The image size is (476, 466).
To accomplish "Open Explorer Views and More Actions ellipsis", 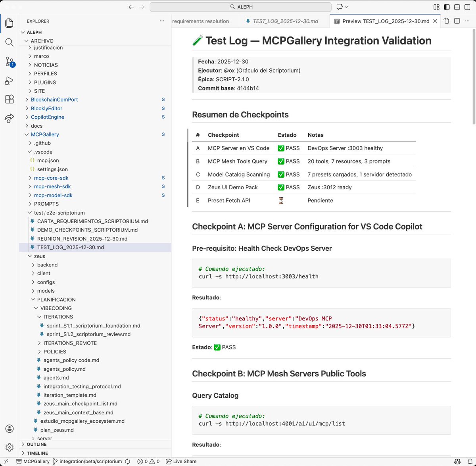I will [162, 21].
